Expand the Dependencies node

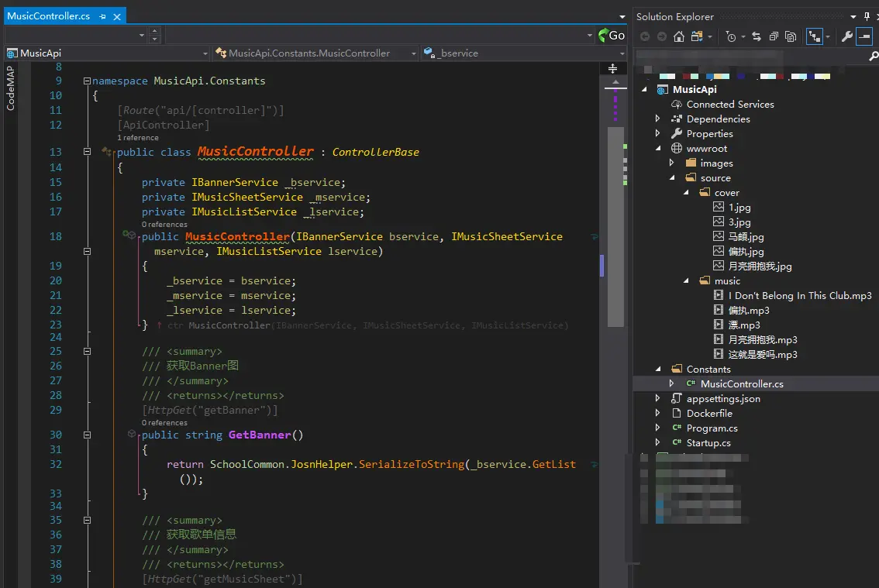[x=658, y=119]
